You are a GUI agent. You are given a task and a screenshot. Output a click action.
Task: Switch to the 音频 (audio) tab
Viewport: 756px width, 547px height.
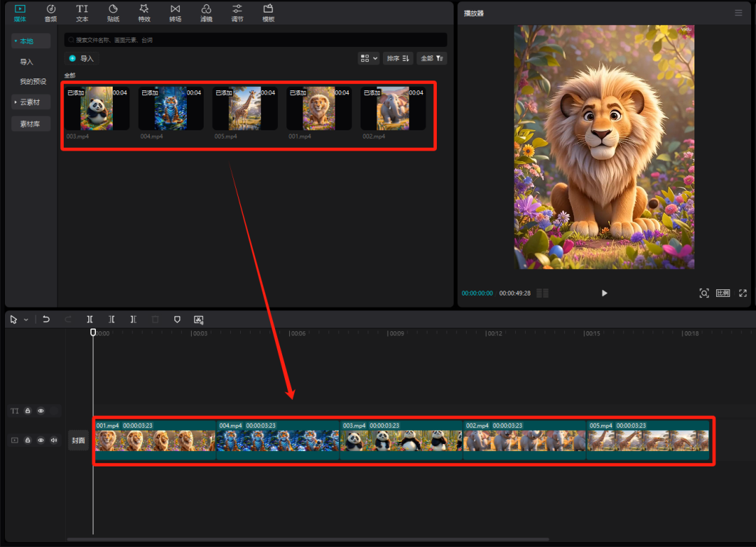click(50, 13)
